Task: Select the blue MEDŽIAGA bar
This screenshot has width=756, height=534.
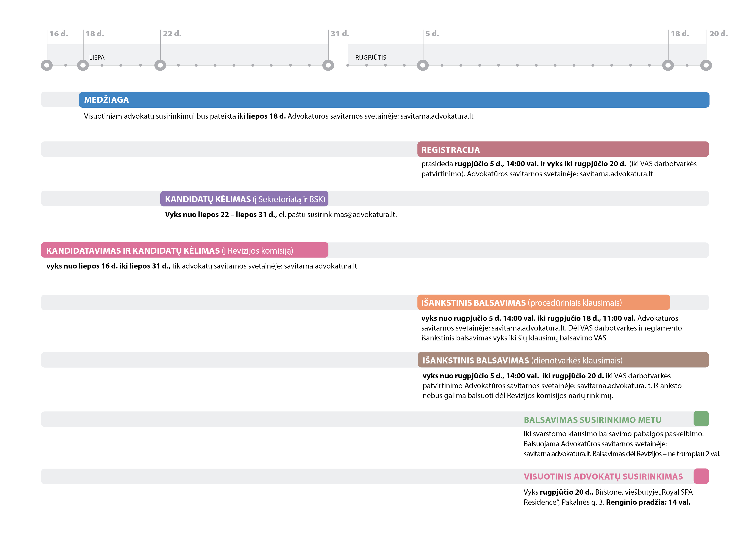Action: [x=394, y=100]
